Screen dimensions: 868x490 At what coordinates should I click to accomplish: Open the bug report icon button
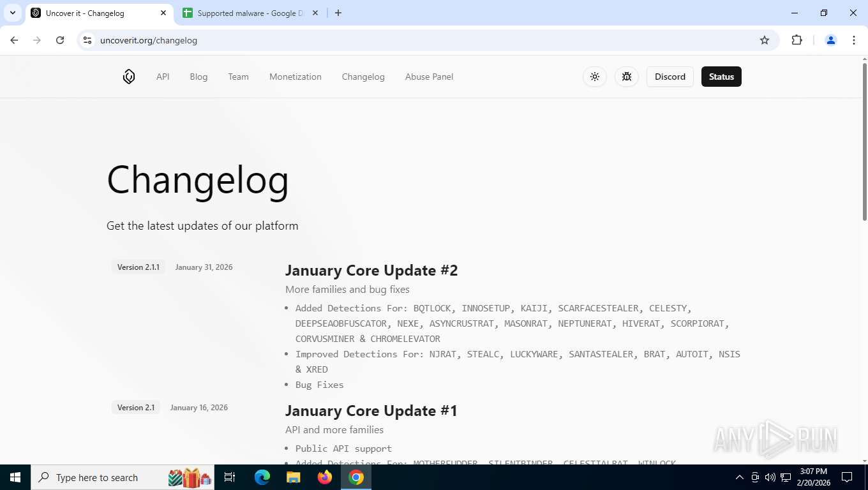(x=627, y=77)
